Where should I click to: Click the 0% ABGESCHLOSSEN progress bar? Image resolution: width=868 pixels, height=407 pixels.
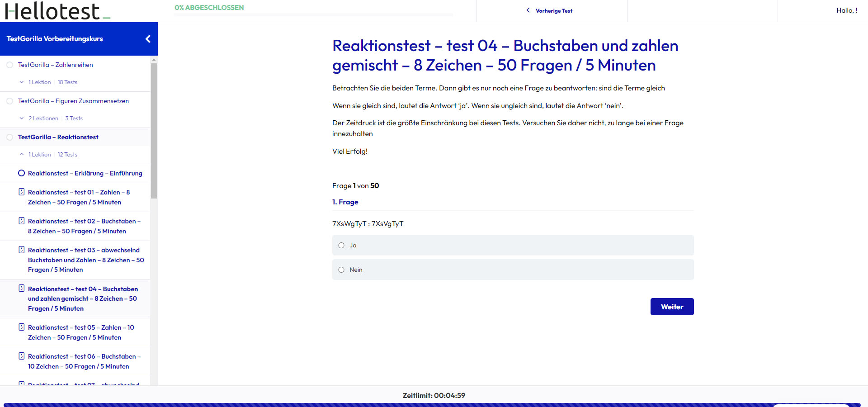point(313,14)
